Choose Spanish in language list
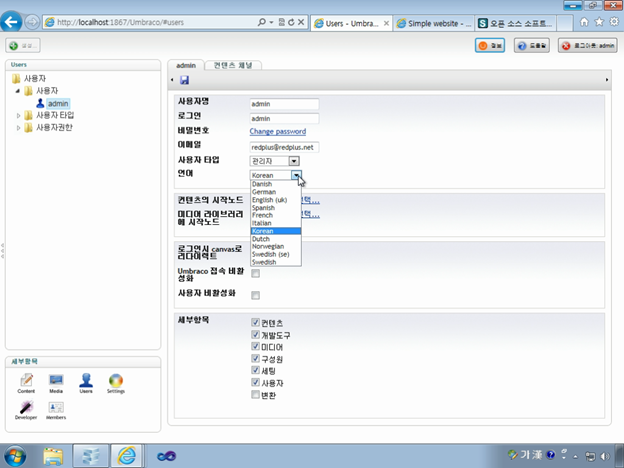The image size is (624, 468). click(x=275, y=208)
